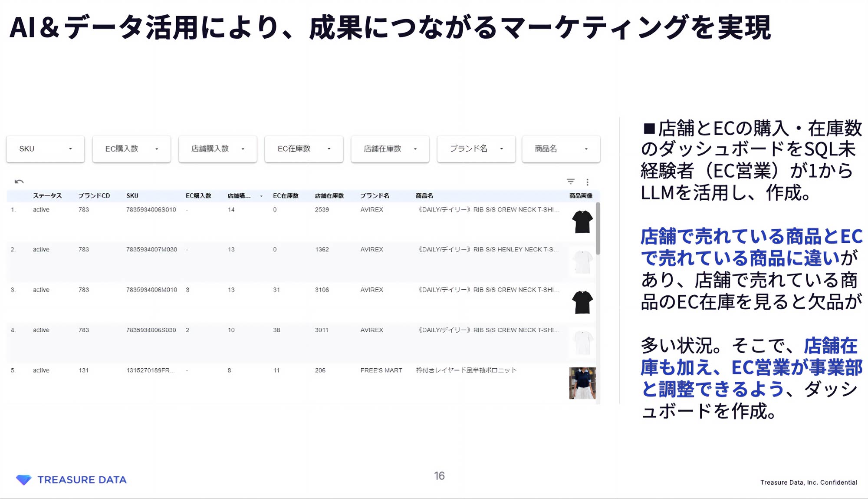Screen dimensions: 868x499
Task: Select the EC購入数 filter control
Action: point(131,149)
